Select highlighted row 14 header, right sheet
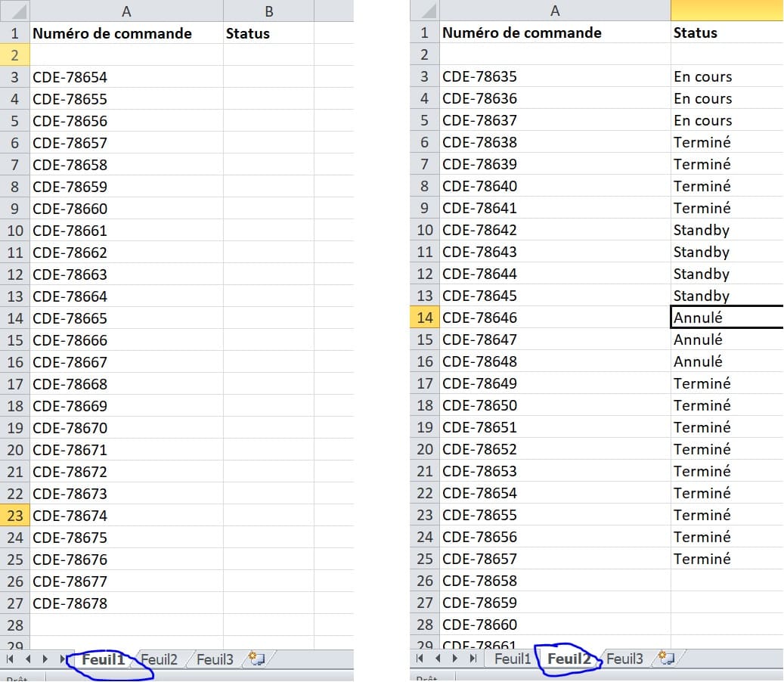 click(424, 318)
